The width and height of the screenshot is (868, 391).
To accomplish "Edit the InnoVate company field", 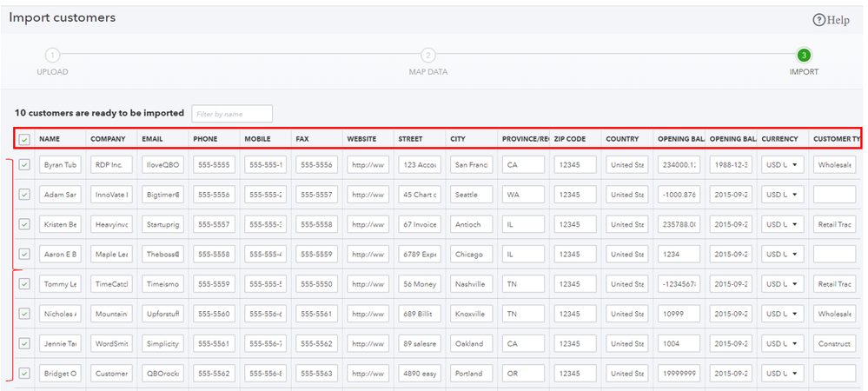I will [112, 195].
